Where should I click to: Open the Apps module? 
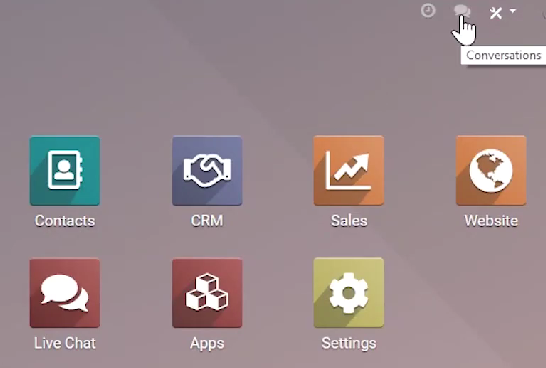[207, 293]
